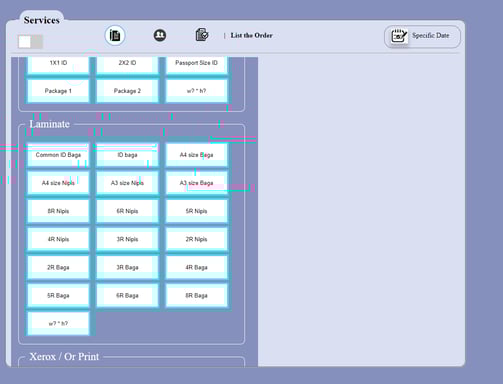Click custom w? * h? under Package row
The width and height of the screenshot is (503, 384).
(197, 91)
